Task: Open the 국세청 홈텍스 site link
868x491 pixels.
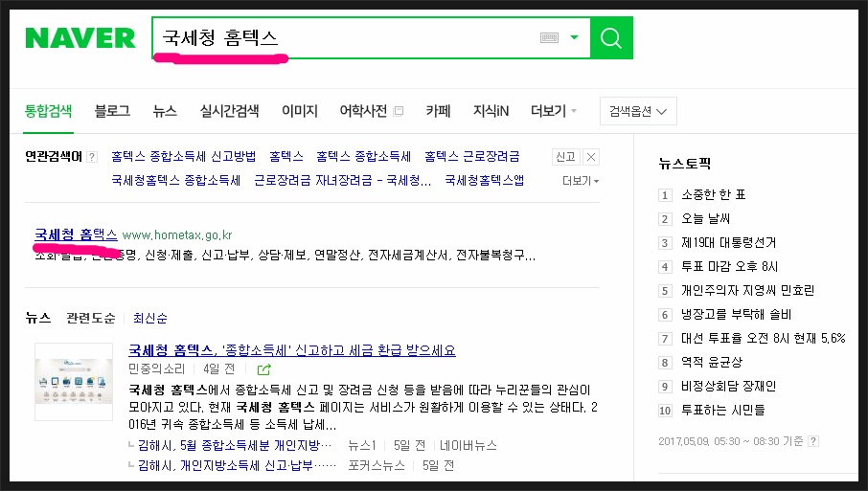Action: (x=76, y=234)
